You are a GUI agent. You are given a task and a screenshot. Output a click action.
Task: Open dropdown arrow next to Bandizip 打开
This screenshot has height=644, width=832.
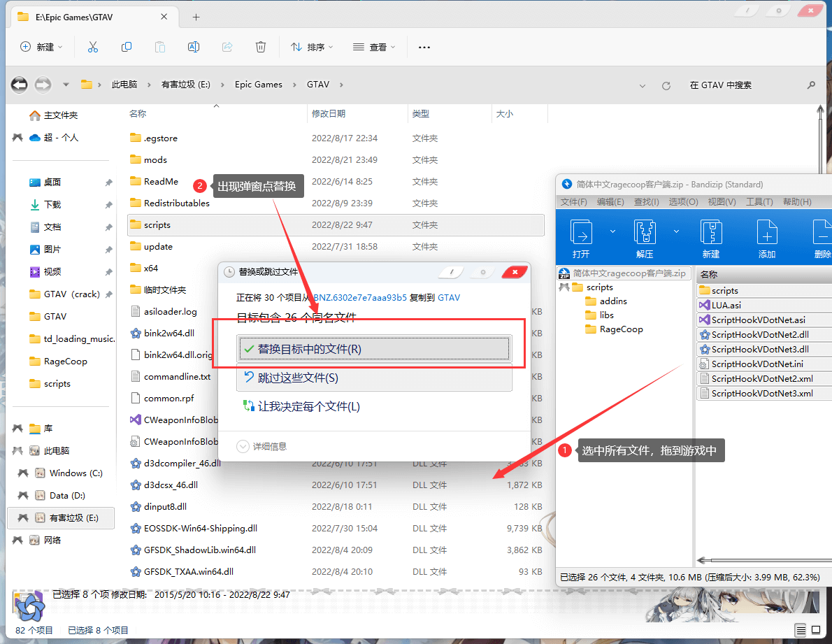[613, 231]
